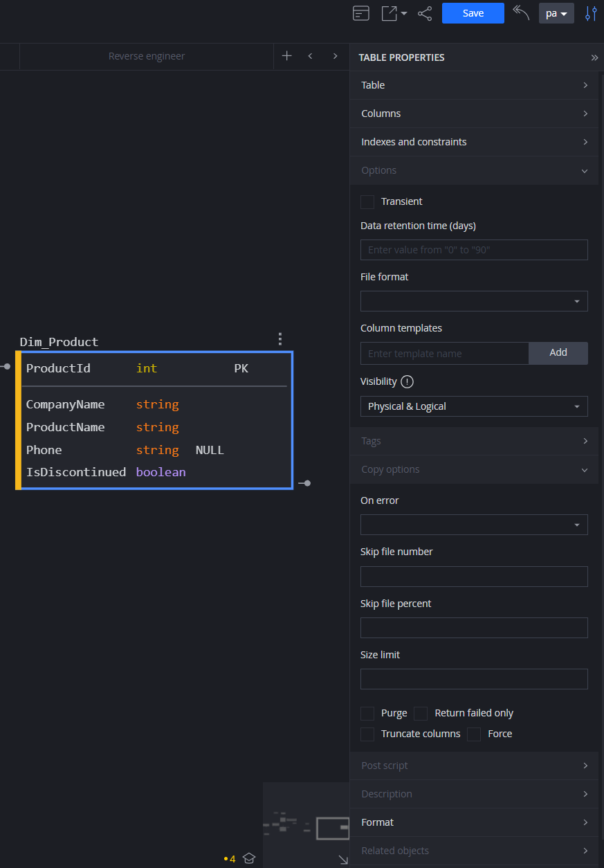Expand the Columns section in Table Properties
Image resolution: width=604 pixels, height=868 pixels.
tap(474, 113)
